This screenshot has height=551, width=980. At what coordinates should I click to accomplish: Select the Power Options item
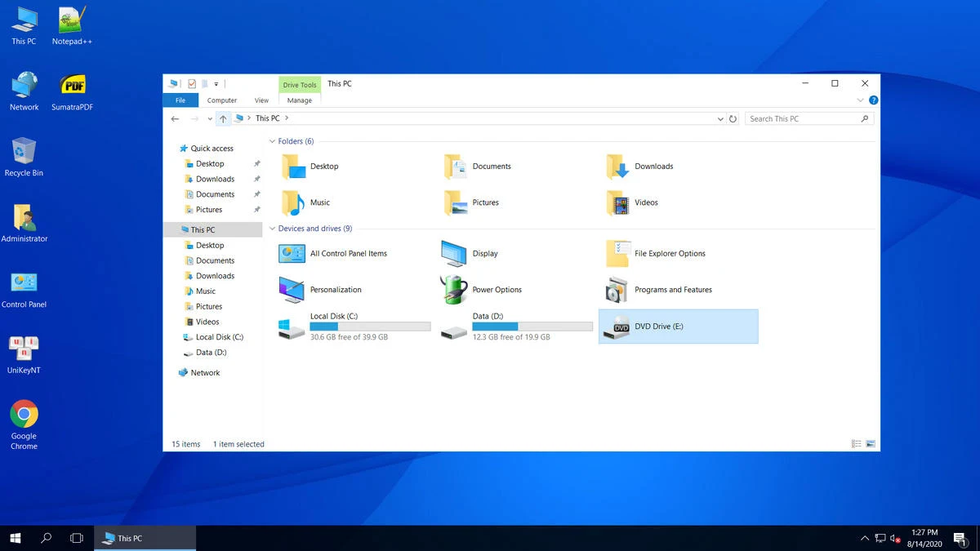[x=481, y=290]
